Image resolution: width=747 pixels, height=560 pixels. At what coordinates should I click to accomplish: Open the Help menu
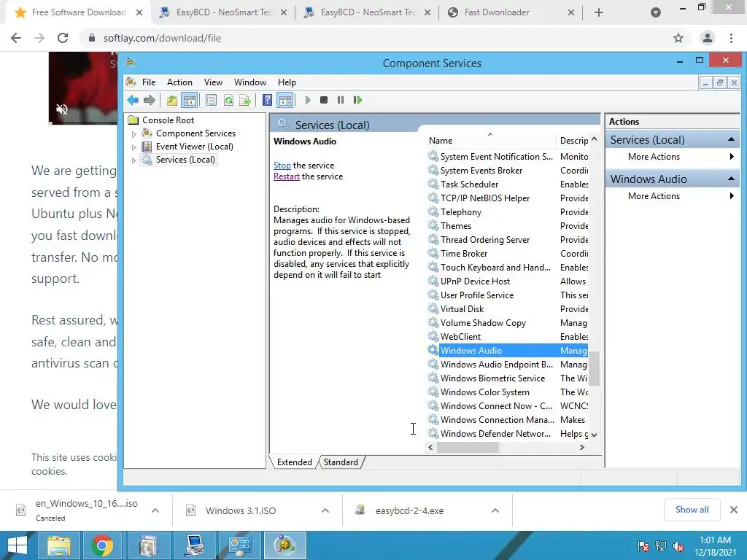(x=287, y=82)
